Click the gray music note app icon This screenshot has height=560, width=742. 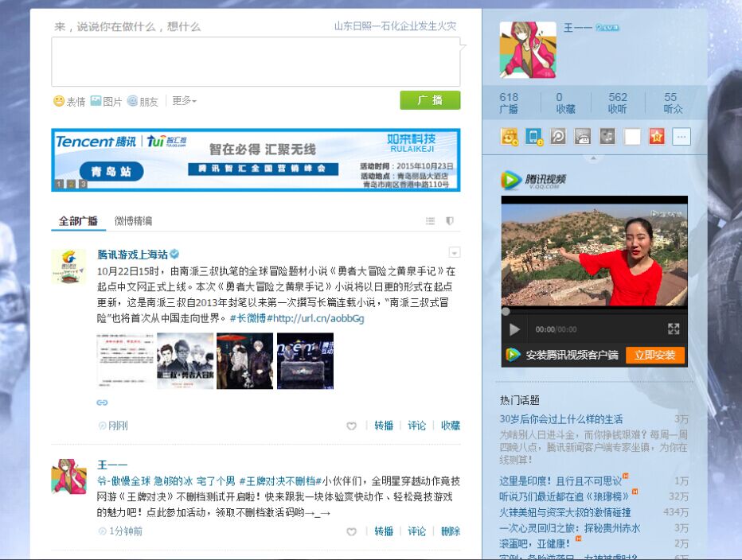[607, 137]
